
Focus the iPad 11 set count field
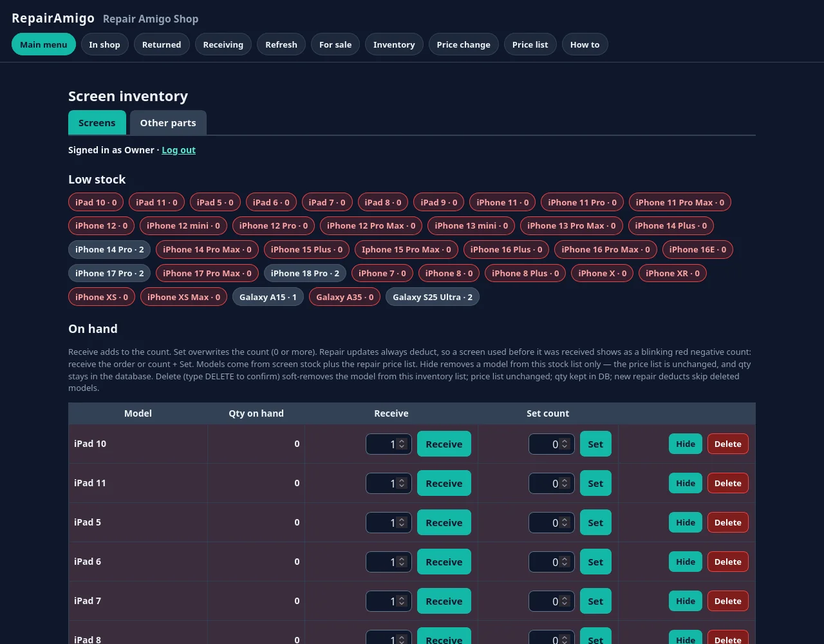[x=552, y=483]
